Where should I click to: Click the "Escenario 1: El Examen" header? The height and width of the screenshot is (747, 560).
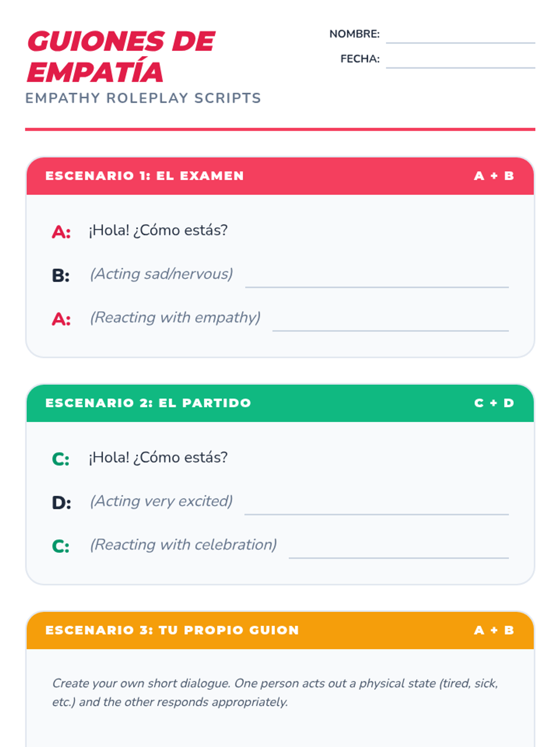pyautogui.click(x=145, y=176)
